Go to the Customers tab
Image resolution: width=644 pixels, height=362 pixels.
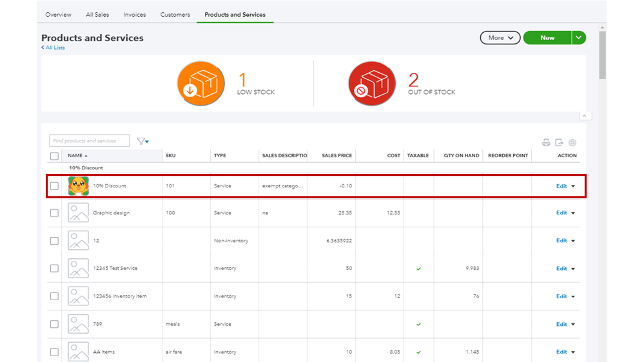[175, 15]
